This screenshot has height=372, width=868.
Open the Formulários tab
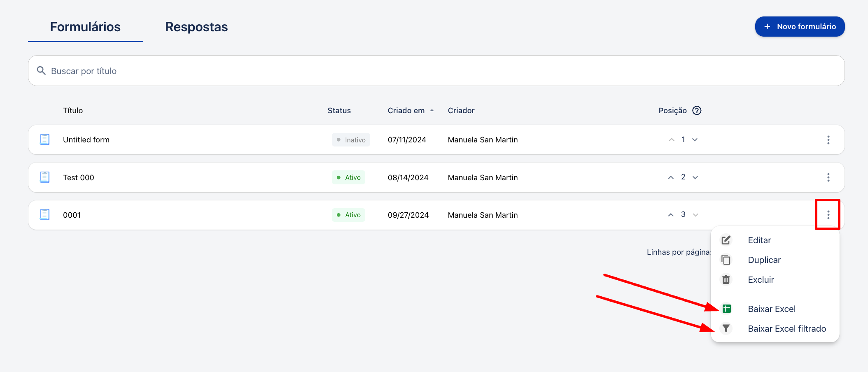pyautogui.click(x=85, y=27)
